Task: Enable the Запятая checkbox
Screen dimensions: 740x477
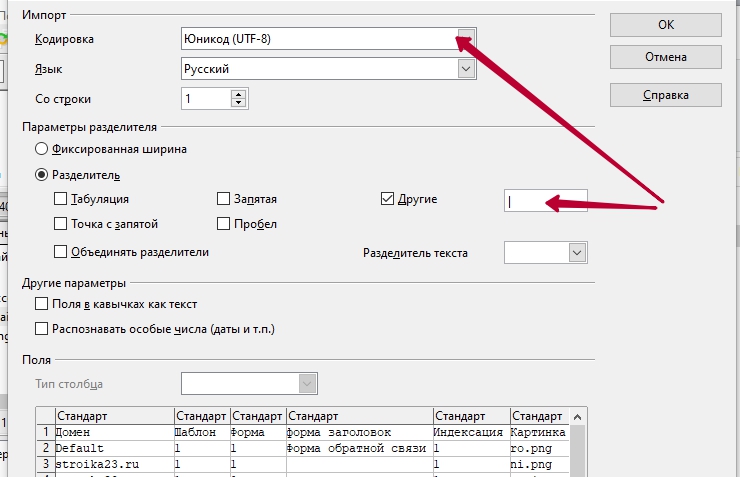Action: (224, 199)
